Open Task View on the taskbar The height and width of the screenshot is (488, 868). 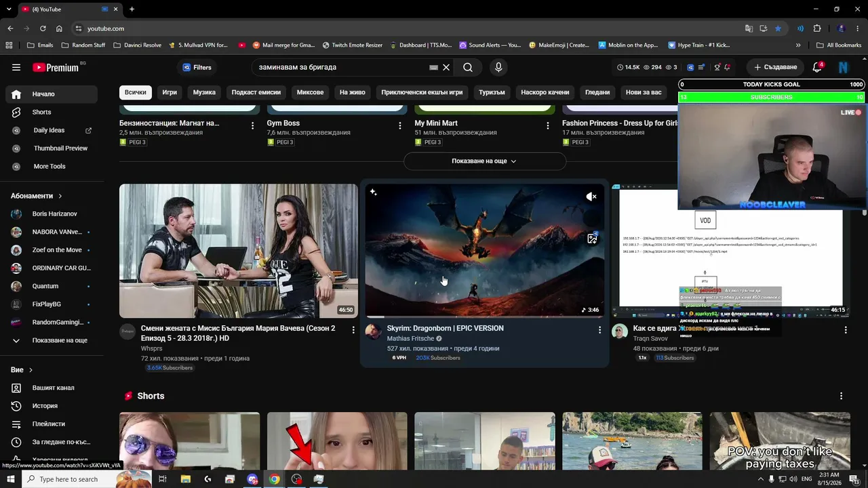(x=163, y=479)
